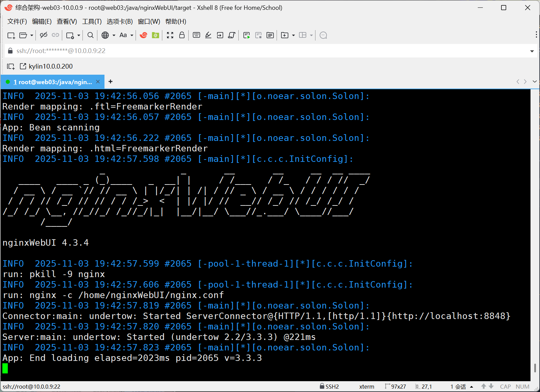Open the 窗口(W) menu
The width and height of the screenshot is (540, 392).
click(x=149, y=22)
